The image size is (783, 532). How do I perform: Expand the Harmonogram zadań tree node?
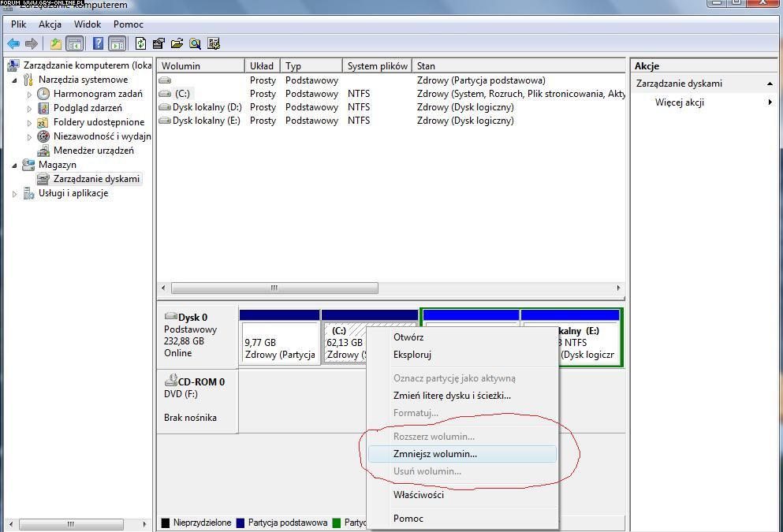coord(30,94)
